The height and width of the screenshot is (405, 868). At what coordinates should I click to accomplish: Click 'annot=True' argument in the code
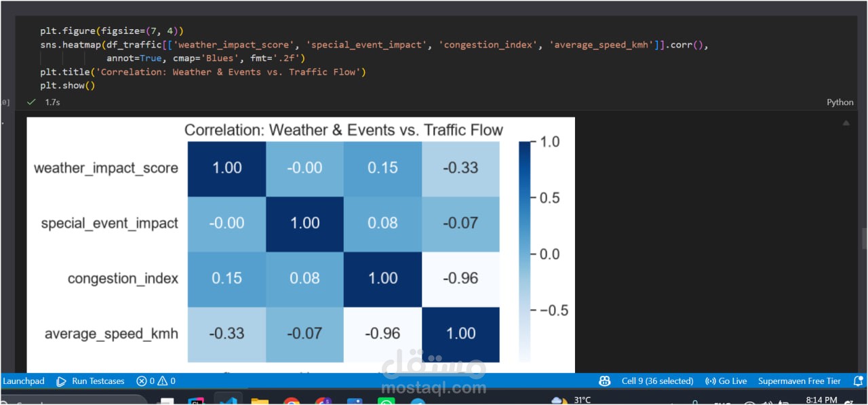(x=134, y=58)
